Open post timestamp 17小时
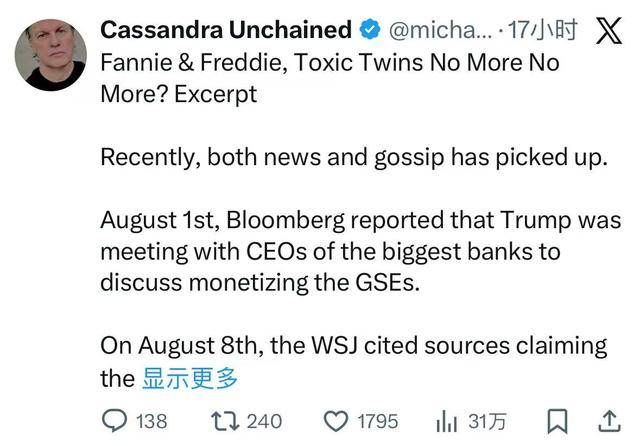The height and width of the screenshot is (446, 640). (x=544, y=31)
